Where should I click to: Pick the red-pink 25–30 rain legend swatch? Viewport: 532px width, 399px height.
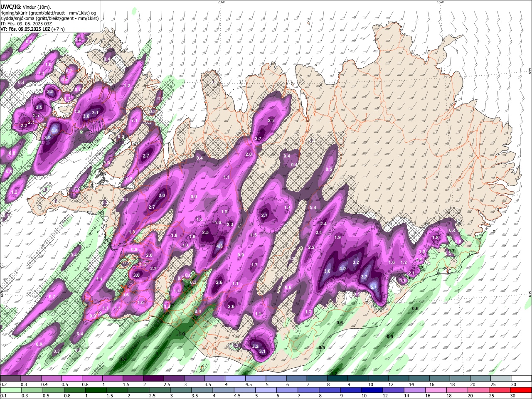click(500, 390)
